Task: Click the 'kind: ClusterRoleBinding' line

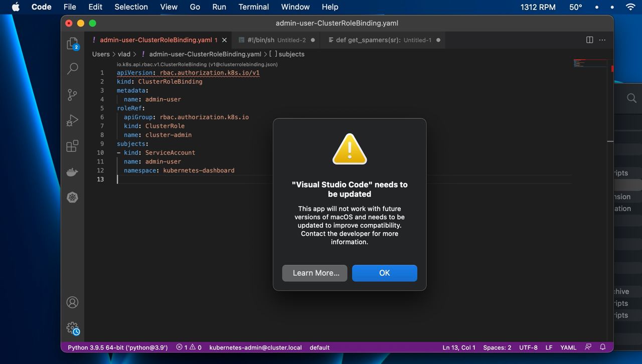Action: (x=159, y=82)
